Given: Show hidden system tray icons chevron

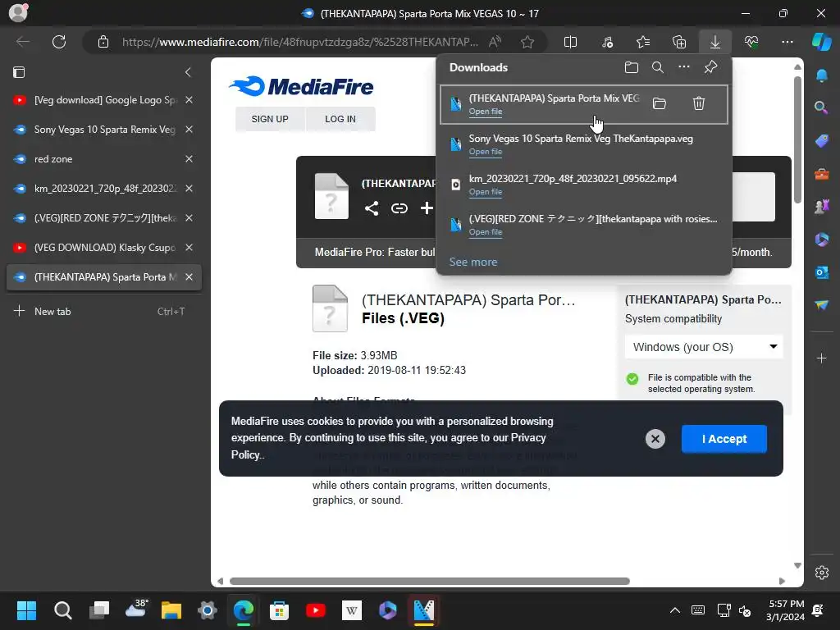Looking at the screenshot, I should pos(675,610).
